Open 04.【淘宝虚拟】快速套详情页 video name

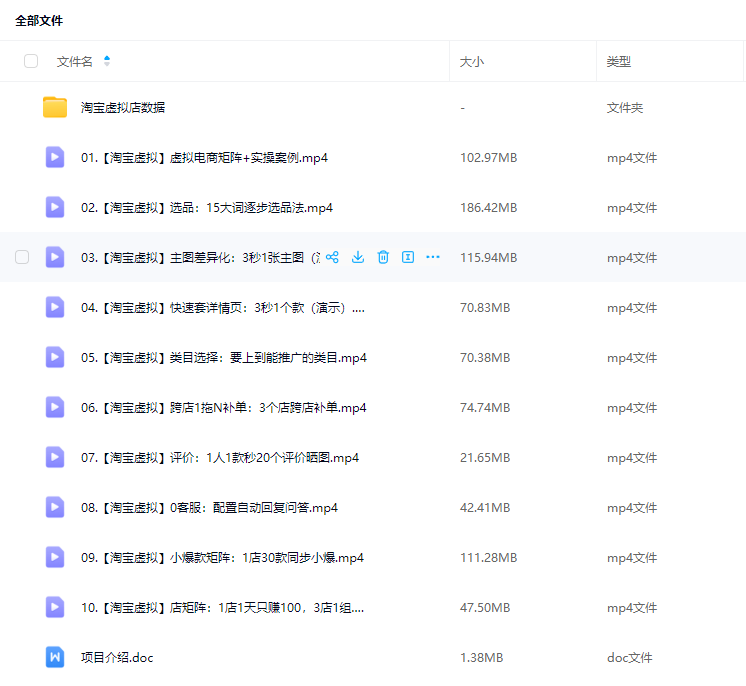(223, 307)
